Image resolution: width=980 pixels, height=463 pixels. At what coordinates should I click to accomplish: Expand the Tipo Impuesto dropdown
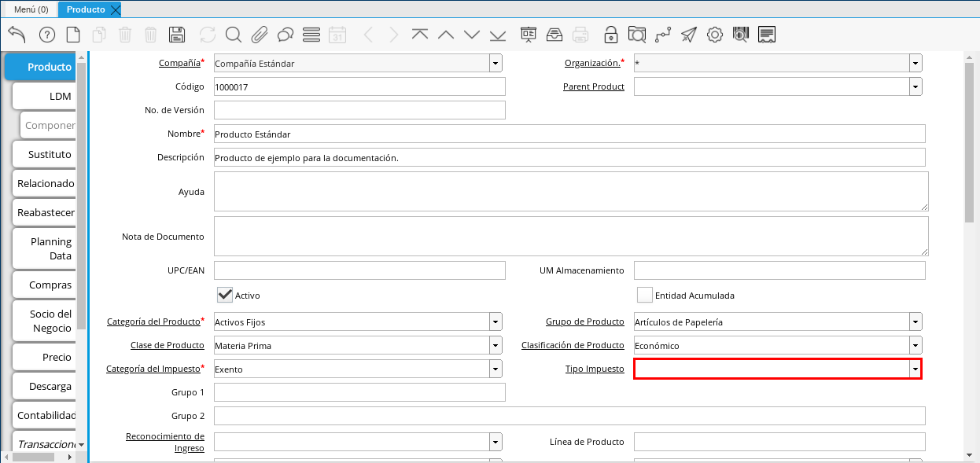tap(916, 369)
